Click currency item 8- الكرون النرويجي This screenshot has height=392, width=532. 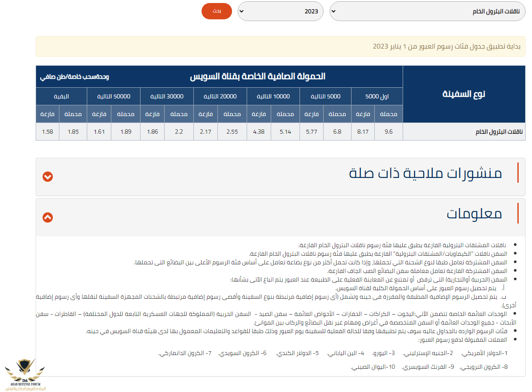click(484, 367)
